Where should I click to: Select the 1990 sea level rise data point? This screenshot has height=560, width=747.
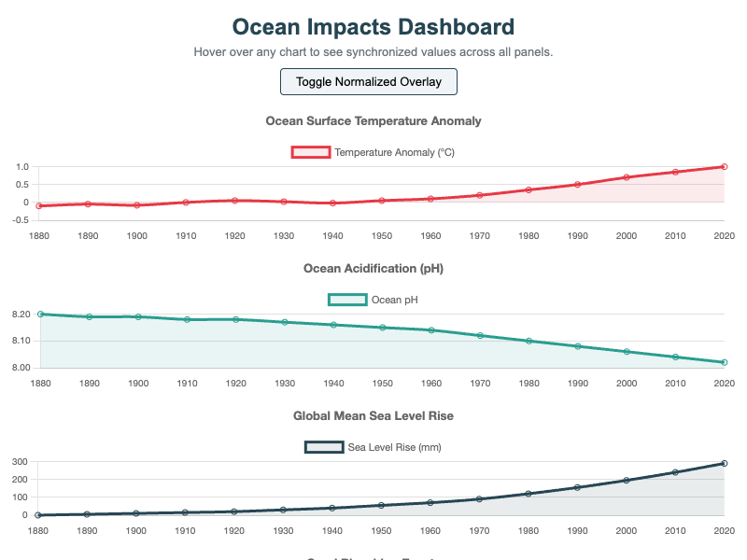pos(577,487)
